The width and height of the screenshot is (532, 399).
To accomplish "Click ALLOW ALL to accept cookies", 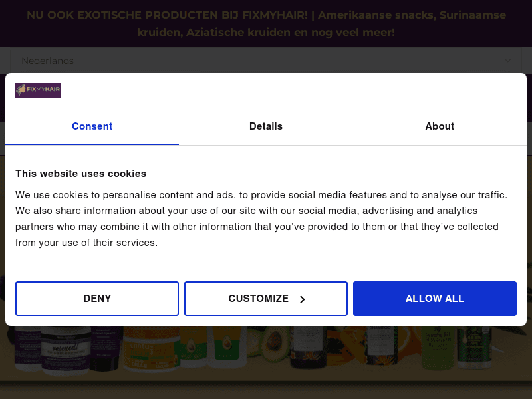I will (x=434, y=299).
